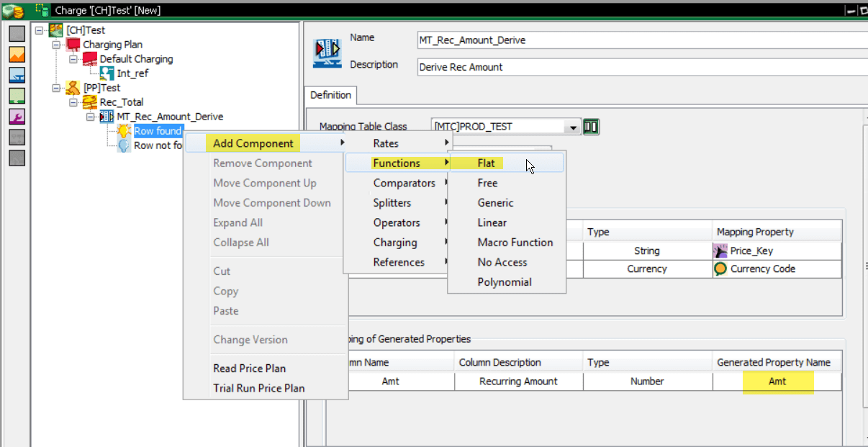Select Trial Run Price Plan
The width and height of the screenshot is (868, 447).
pos(266,389)
